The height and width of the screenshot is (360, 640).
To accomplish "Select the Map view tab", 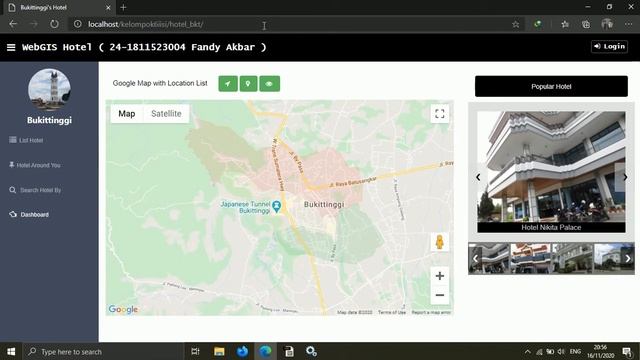I will click(x=127, y=114).
